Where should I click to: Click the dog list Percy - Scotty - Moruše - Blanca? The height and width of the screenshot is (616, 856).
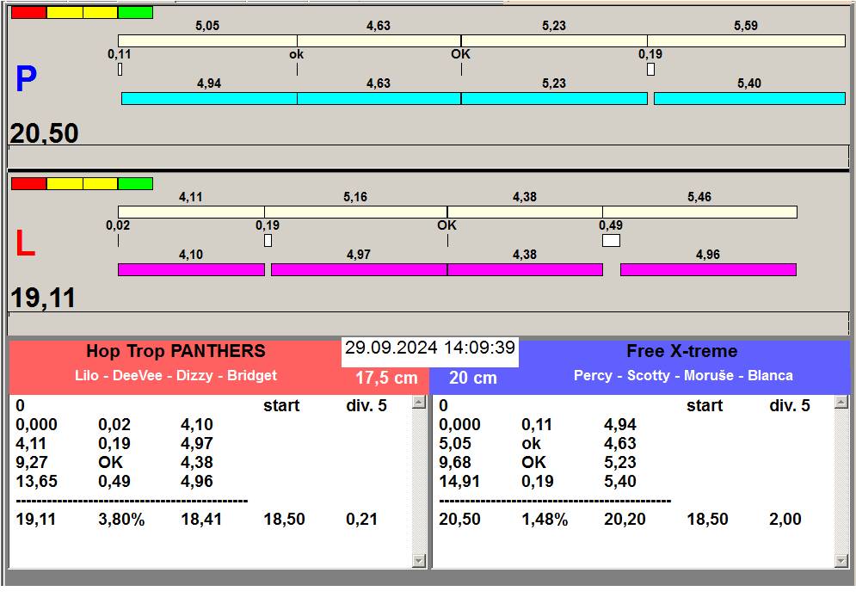[683, 376]
